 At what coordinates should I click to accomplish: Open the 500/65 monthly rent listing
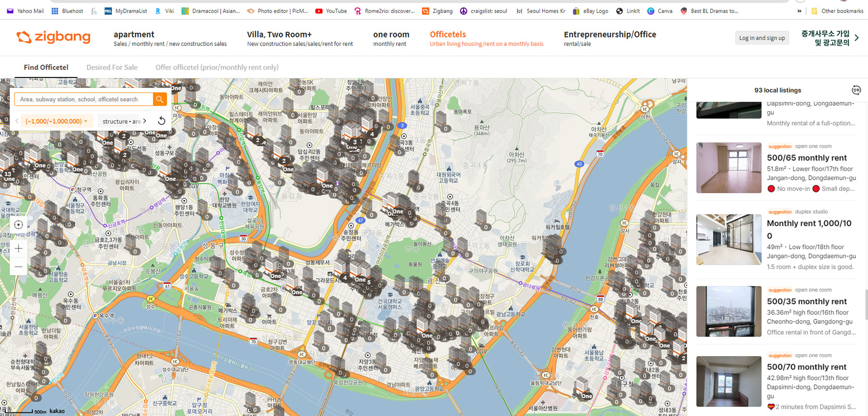[807, 158]
